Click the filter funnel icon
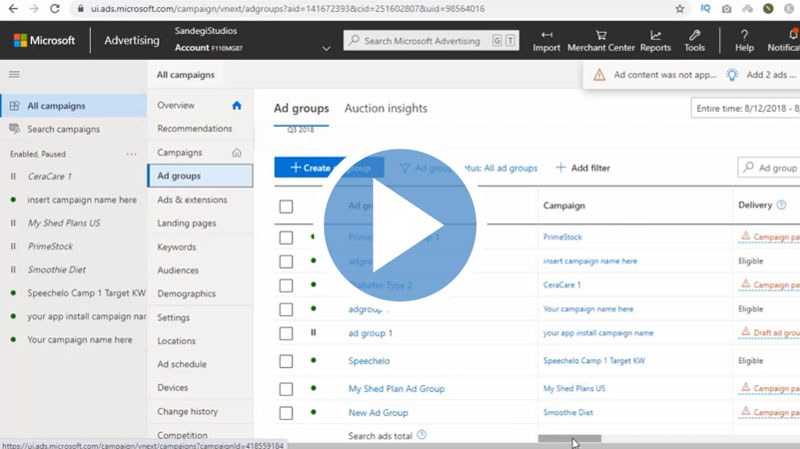 [405, 168]
